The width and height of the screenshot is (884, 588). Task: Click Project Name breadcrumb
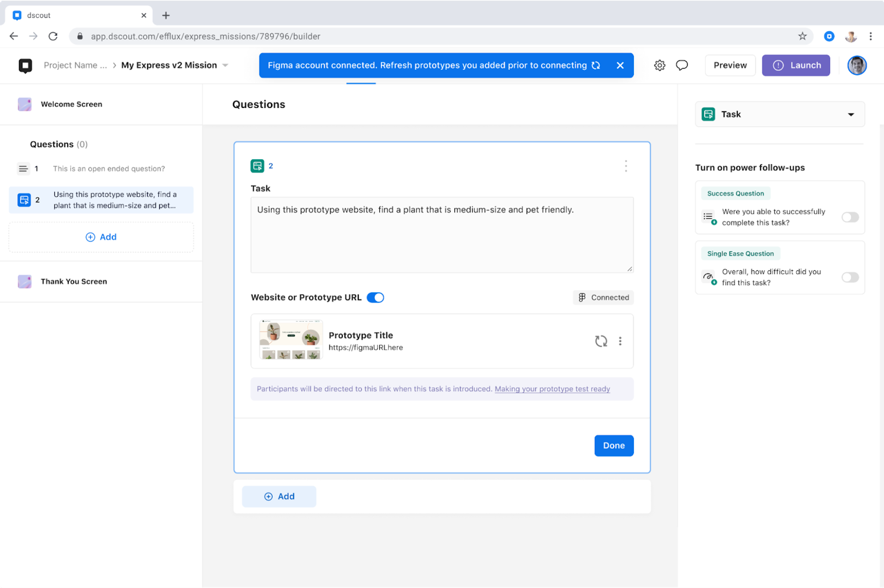coord(75,65)
